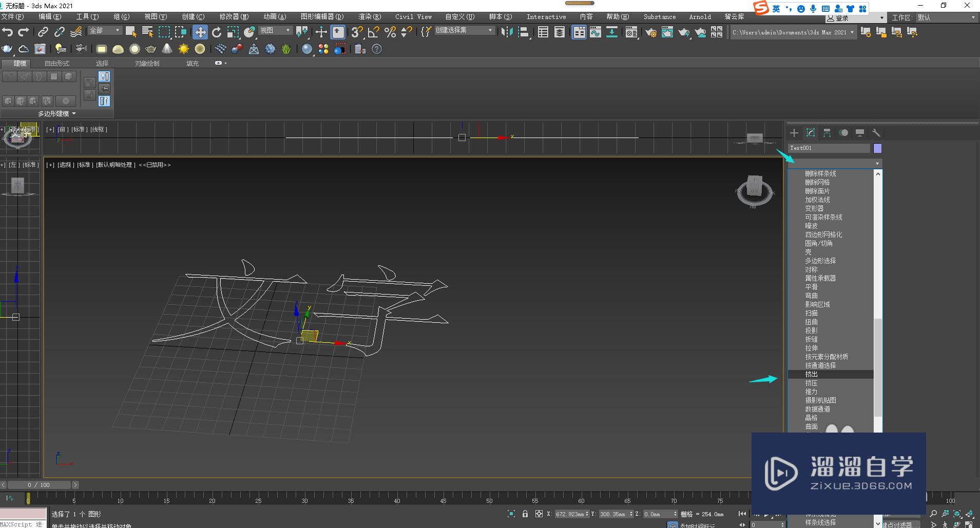Viewport: 980px width, 528px height.
Task: Choose the 挤出 modifier in list
Action: (831, 375)
